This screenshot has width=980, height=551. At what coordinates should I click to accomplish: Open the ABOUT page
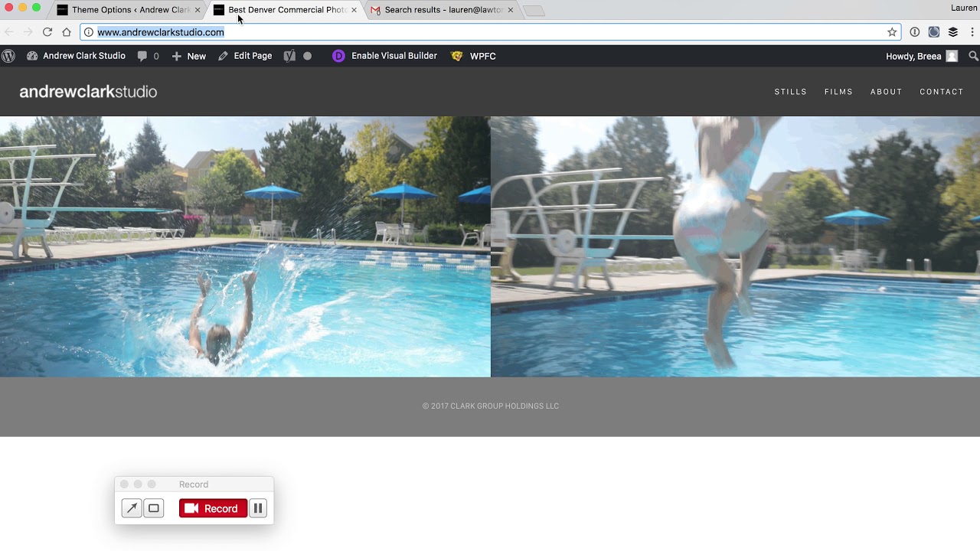886,92
